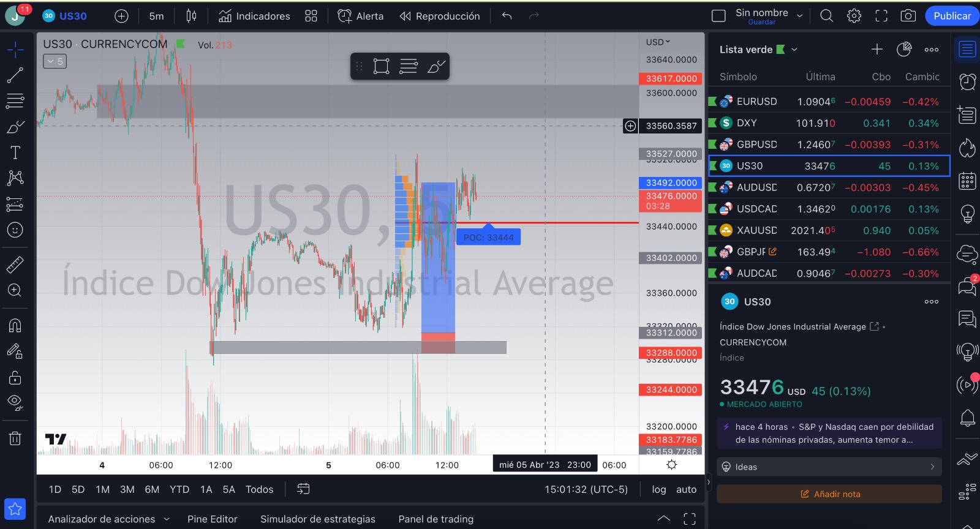Open the notifications bell in right sidebar
This screenshot has width=980, height=529.
tap(968, 418)
